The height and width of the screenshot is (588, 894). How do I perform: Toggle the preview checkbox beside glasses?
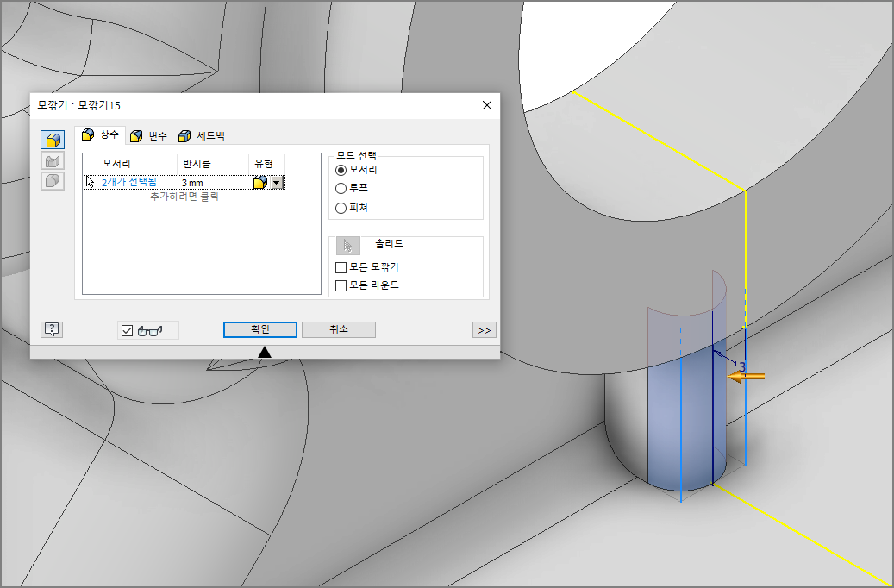(127, 331)
